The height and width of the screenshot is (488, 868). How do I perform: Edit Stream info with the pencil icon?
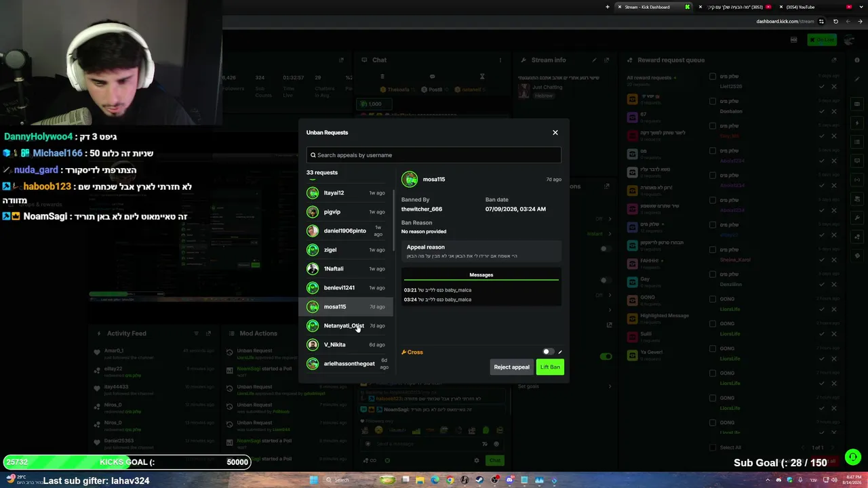(595, 60)
